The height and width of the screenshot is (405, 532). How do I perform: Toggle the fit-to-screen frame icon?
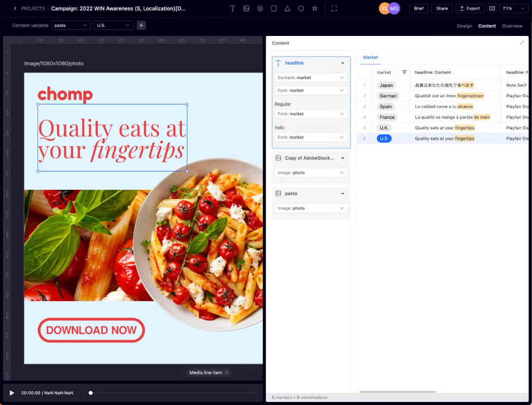coord(334,9)
